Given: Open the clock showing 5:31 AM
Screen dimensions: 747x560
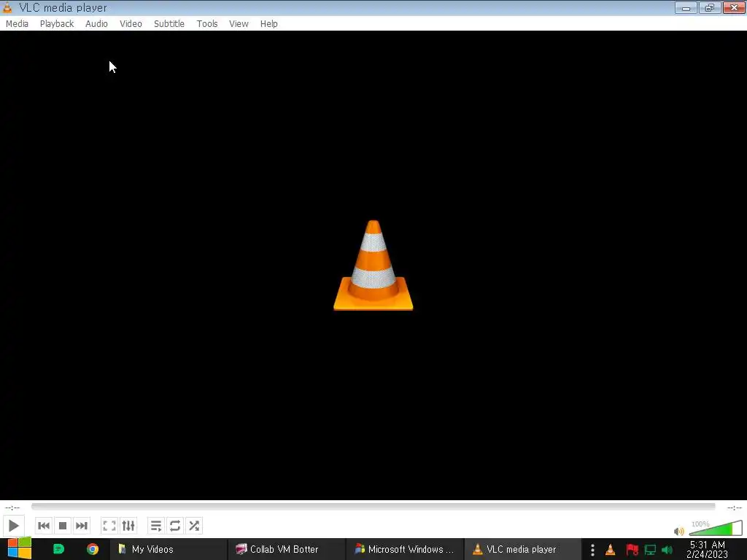Looking at the screenshot, I should click(x=708, y=549).
